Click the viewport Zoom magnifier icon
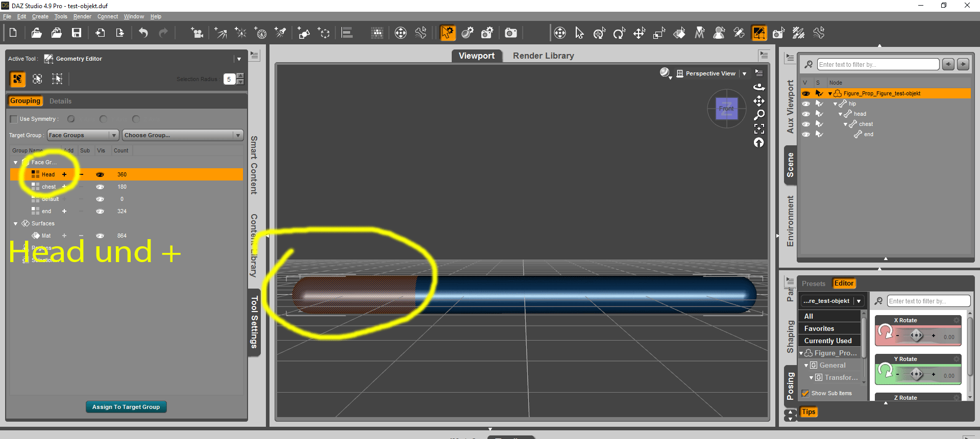 point(759,115)
